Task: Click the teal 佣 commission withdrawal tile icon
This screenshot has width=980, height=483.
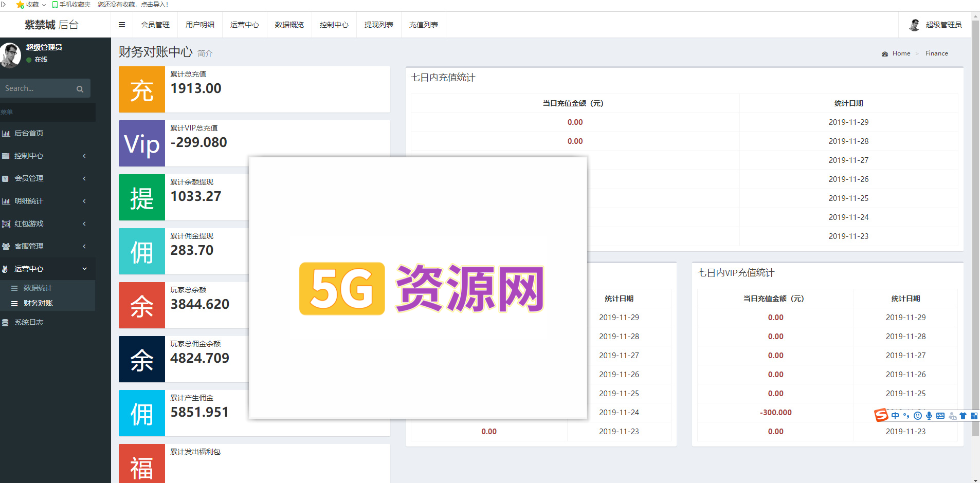Action: coord(142,251)
